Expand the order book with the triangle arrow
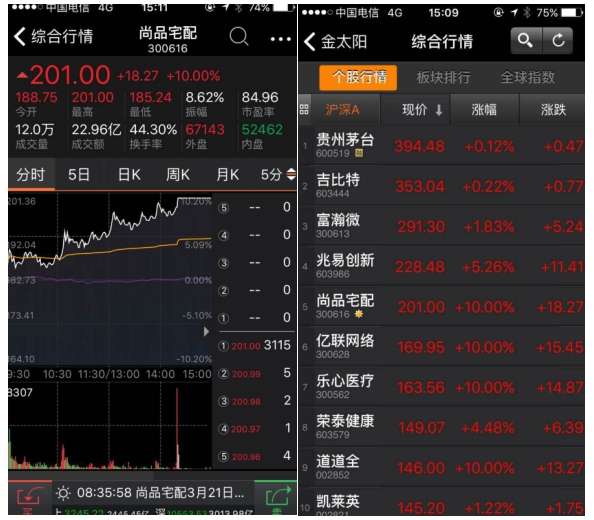Screen dimensions: 594x520 pyautogui.click(x=206, y=332)
